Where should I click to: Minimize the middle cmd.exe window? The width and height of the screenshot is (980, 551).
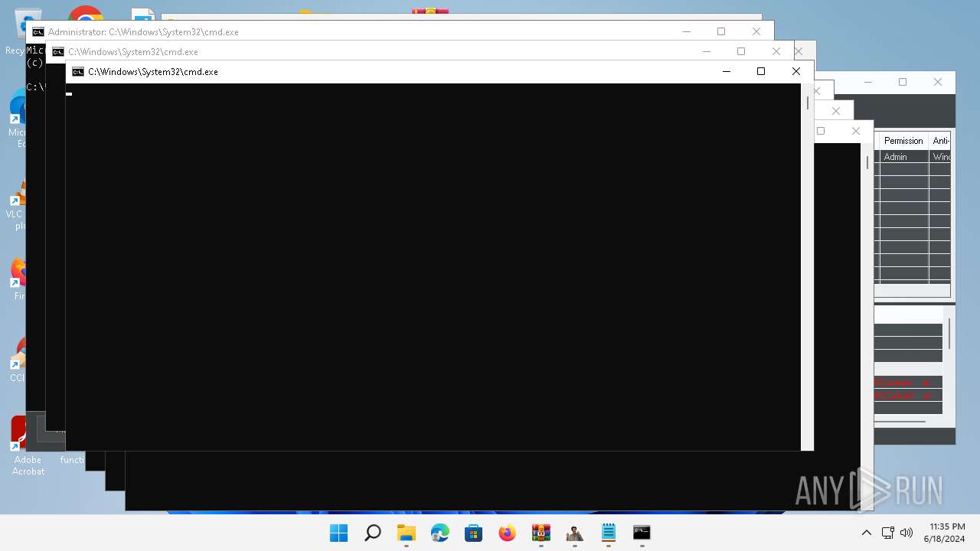[x=706, y=51]
